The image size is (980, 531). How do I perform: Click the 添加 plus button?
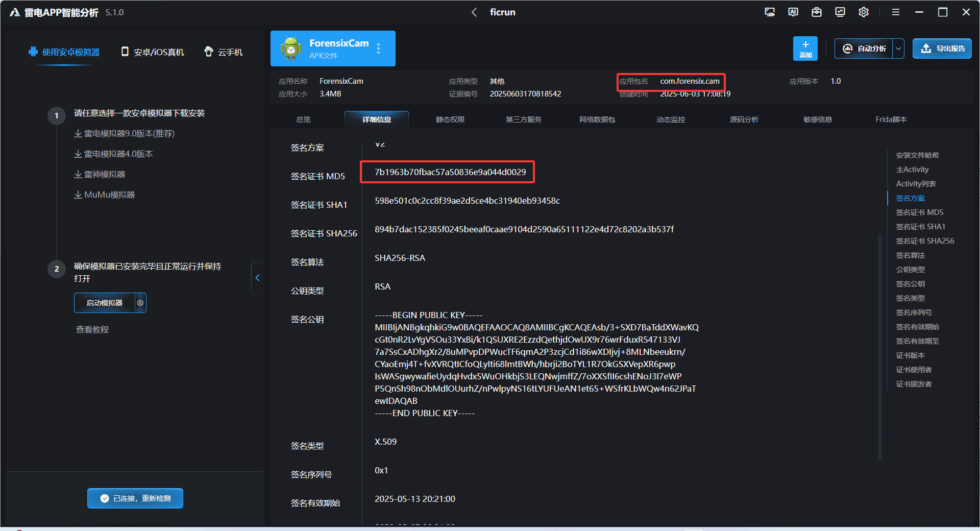point(805,49)
